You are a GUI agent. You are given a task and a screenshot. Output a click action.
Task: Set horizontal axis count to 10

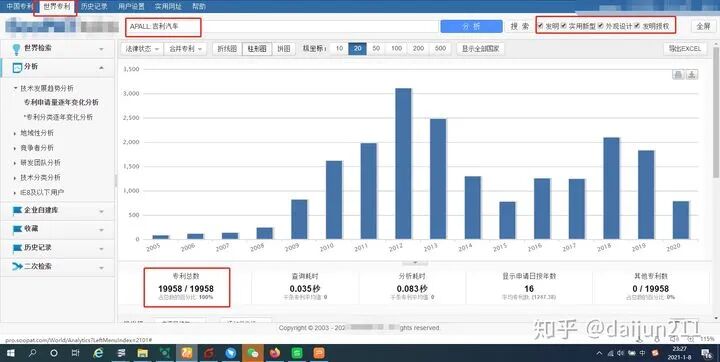coord(339,49)
